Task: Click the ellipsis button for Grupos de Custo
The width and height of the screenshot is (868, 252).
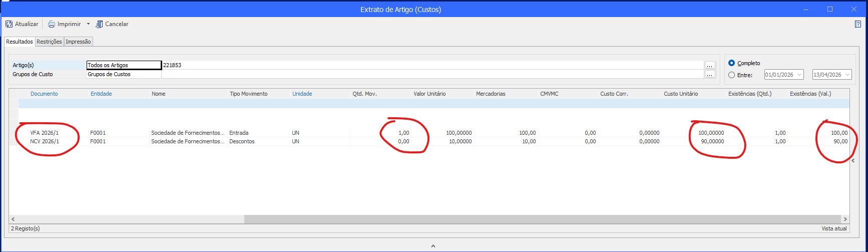Action: pos(709,74)
